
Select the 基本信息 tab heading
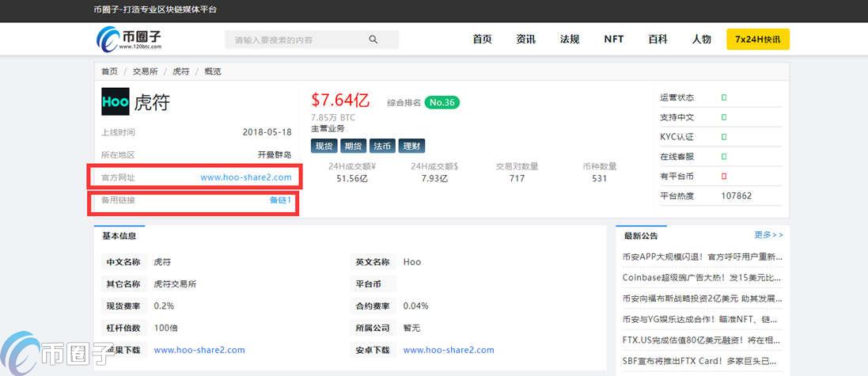pyautogui.click(x=119, y=236)
